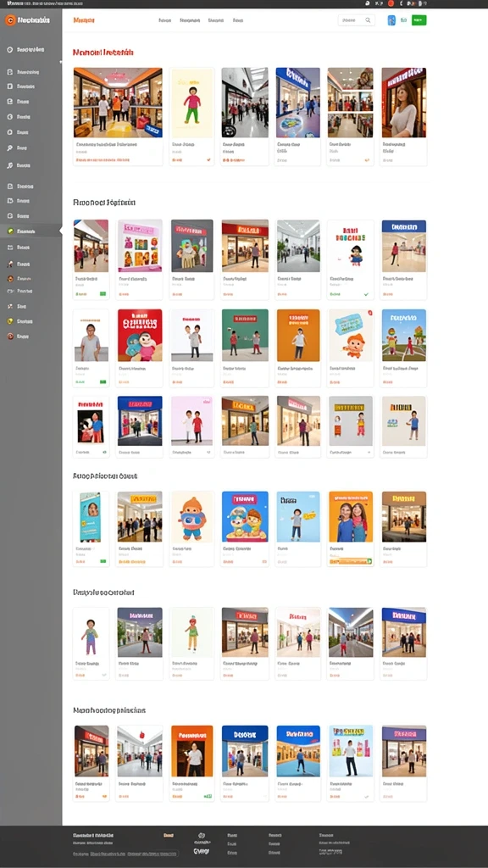Click the orange circular logo in sidebar header
The image size is (488, 868).
(9, 20)
